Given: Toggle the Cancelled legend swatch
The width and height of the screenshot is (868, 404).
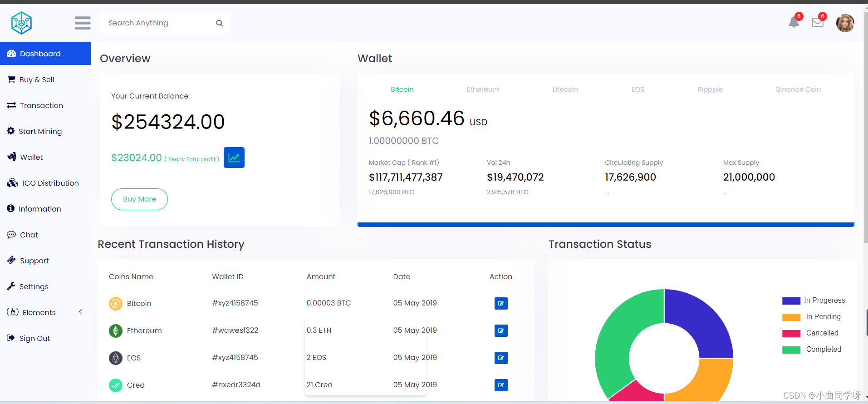Looking at the screenshot, I should tap(791, 333).
